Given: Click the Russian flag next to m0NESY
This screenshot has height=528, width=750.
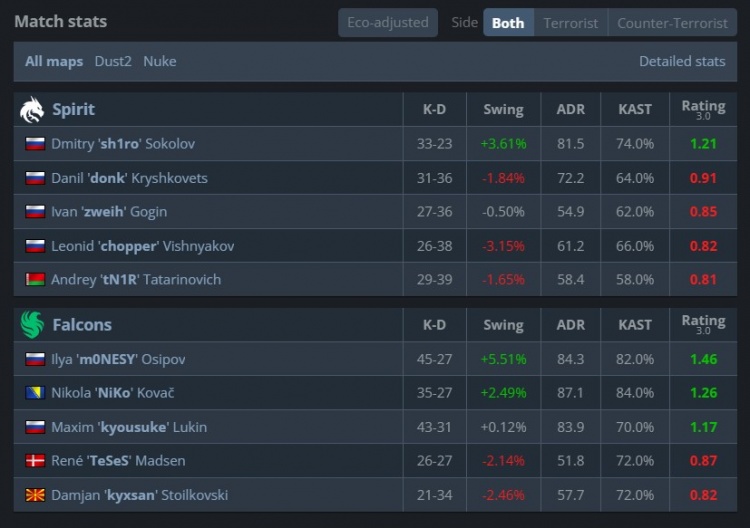Looking at the screenshot, I should coord(35,359).
